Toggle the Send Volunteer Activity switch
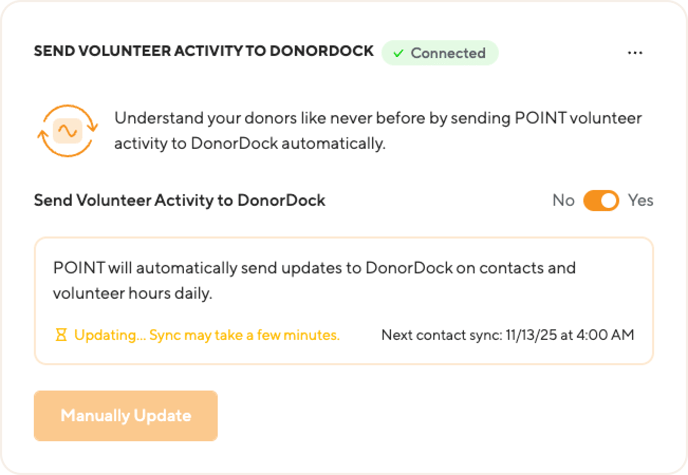 pos(601,200)
